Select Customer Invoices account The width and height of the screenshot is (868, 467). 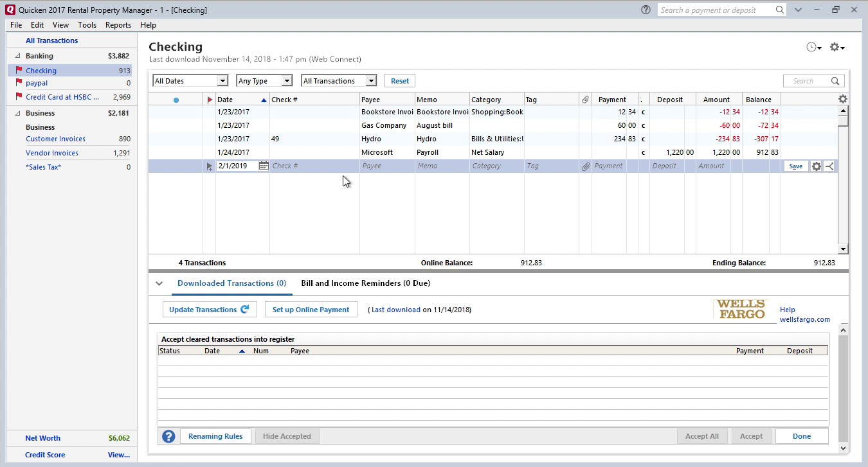pyautogui.click(x=55, y=139)
